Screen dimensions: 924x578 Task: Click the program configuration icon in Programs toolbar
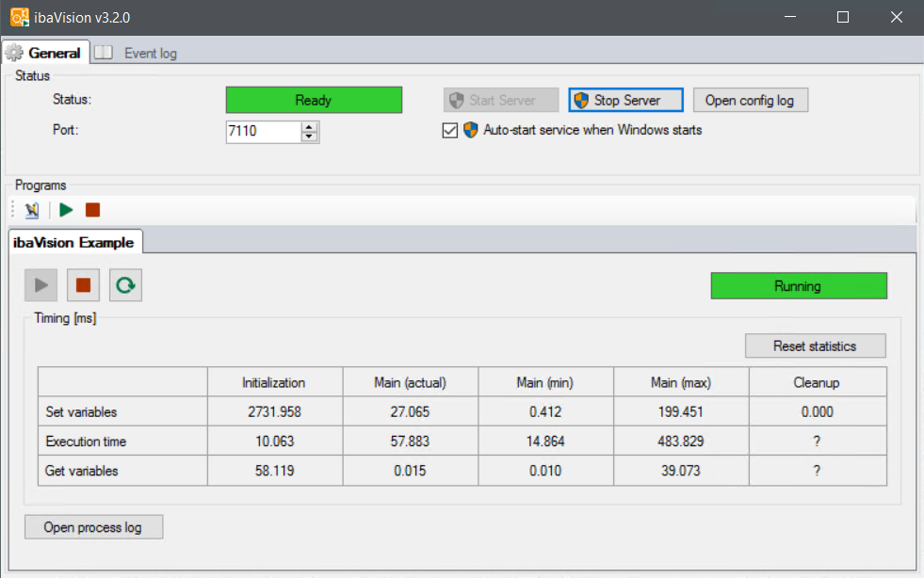32,210
